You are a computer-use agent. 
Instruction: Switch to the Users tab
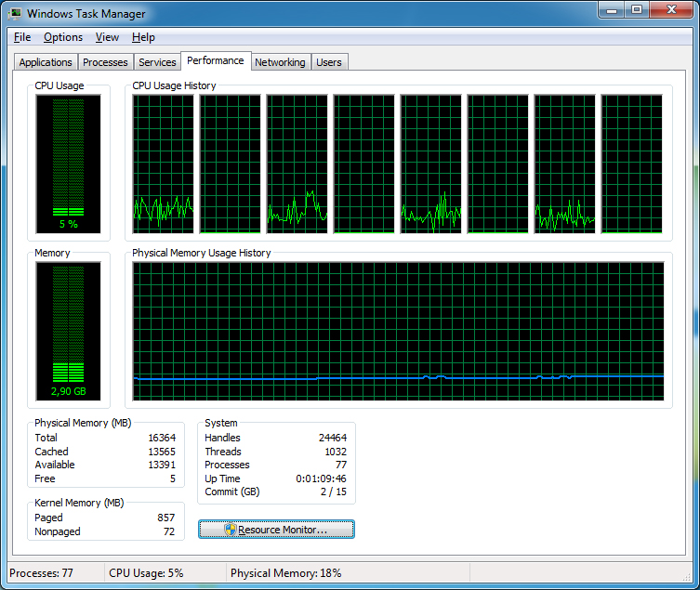pyautogui.click(x=329, y=62)
